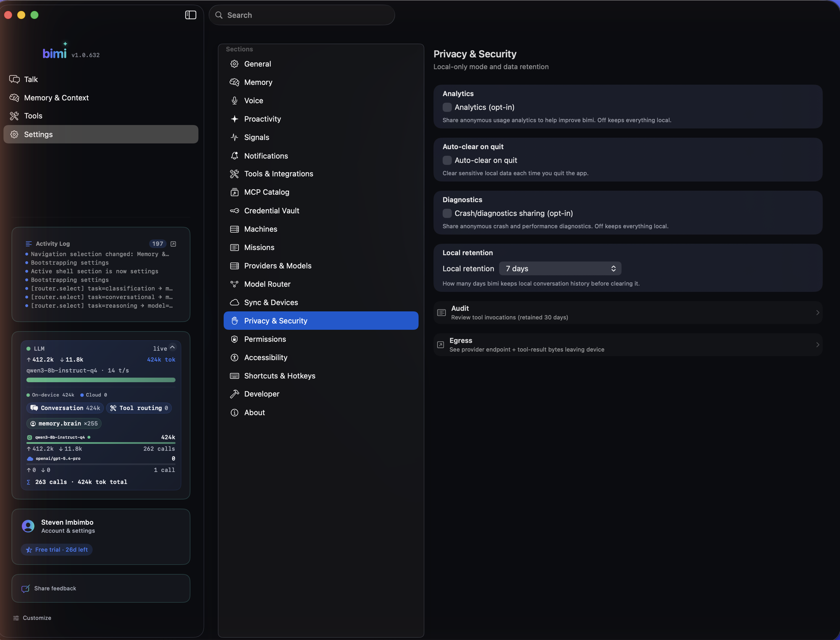The image size is (840, 640).
Task: Collapse the LLM live panel chevron
Action: (173, 347)
